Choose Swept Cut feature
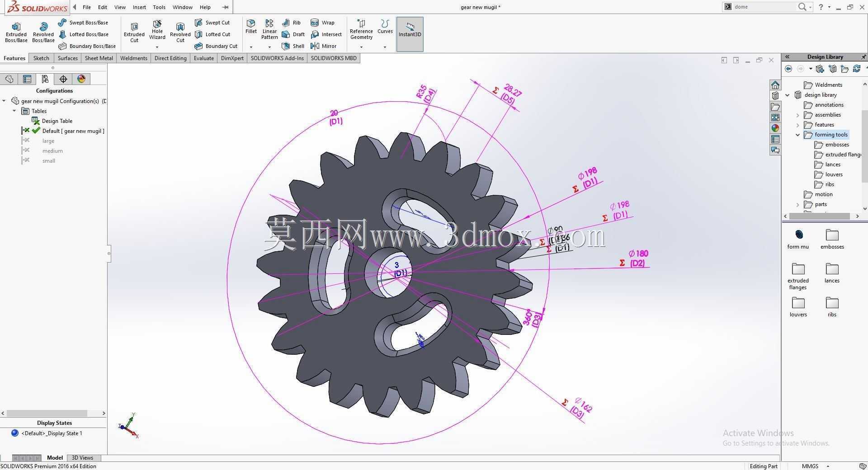The image size is (868, 470). (x=212, y=23)
